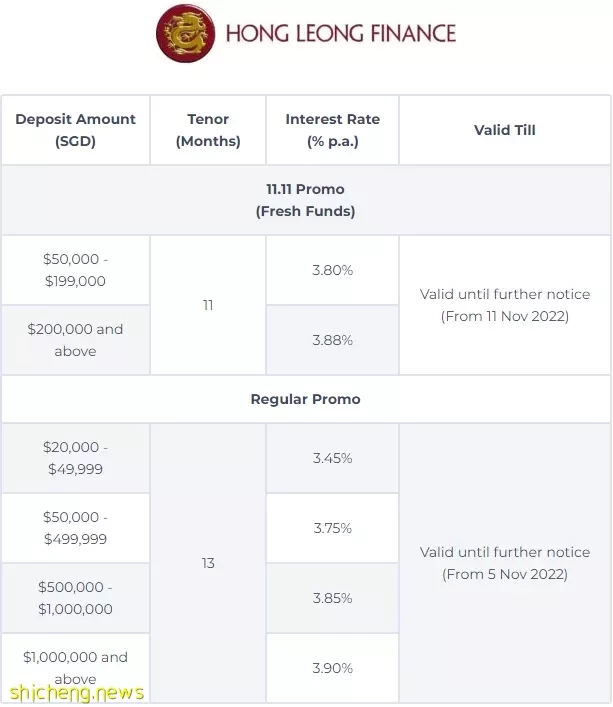Click the 3.45% interest rate cell
Screen dimensions: 613x707
pyautogui.click(x=333, y=458)
